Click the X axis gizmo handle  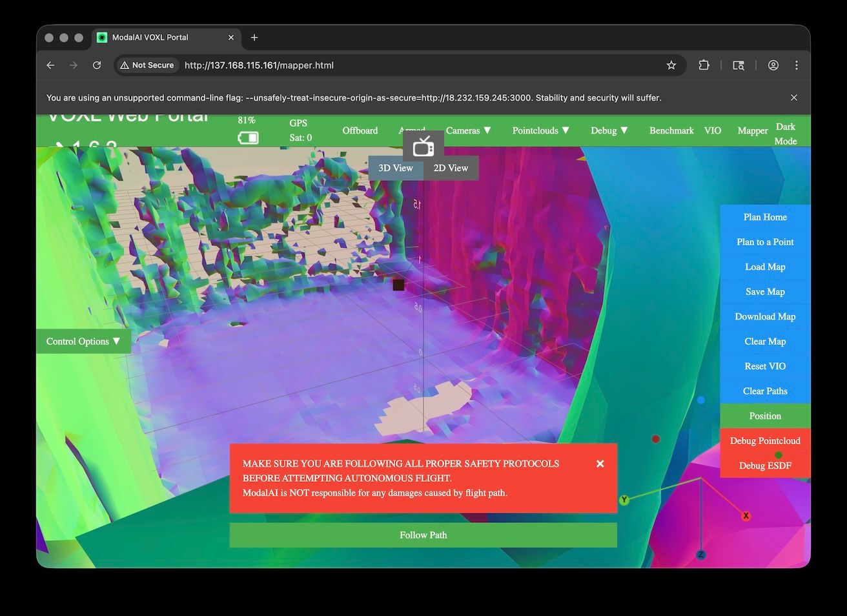pyautogui.click(x=746, y=516)
